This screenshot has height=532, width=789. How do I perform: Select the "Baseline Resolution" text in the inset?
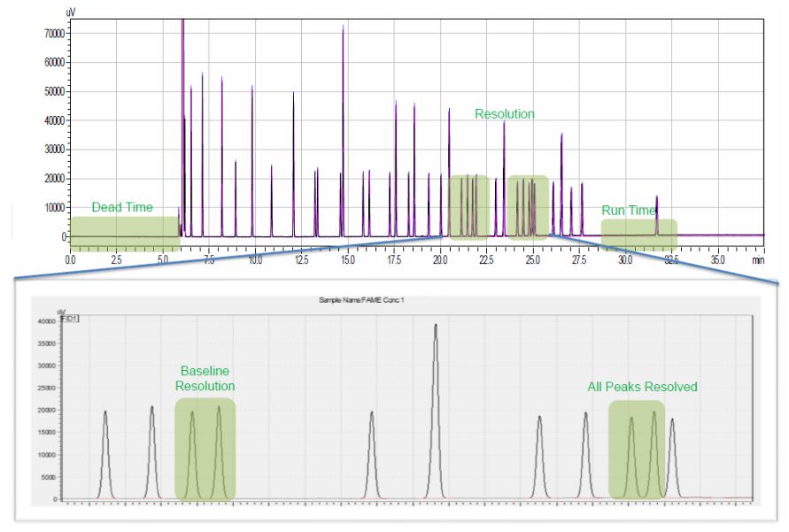(205, 379)
